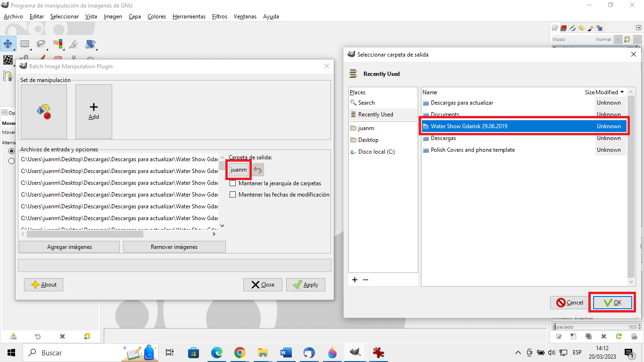Click Agregar imágenes button
The image size is (644, 362).
click(x=69, y=247)
